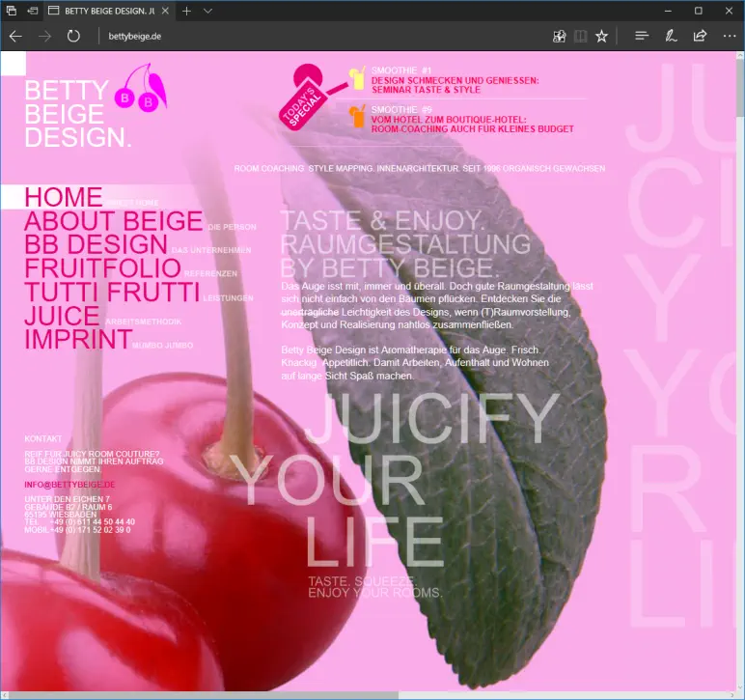The height and width of the screenshot is (700, 745).
Task: Open the About Beige menu item
Action: pyautogui.click(x=113, y=221)
